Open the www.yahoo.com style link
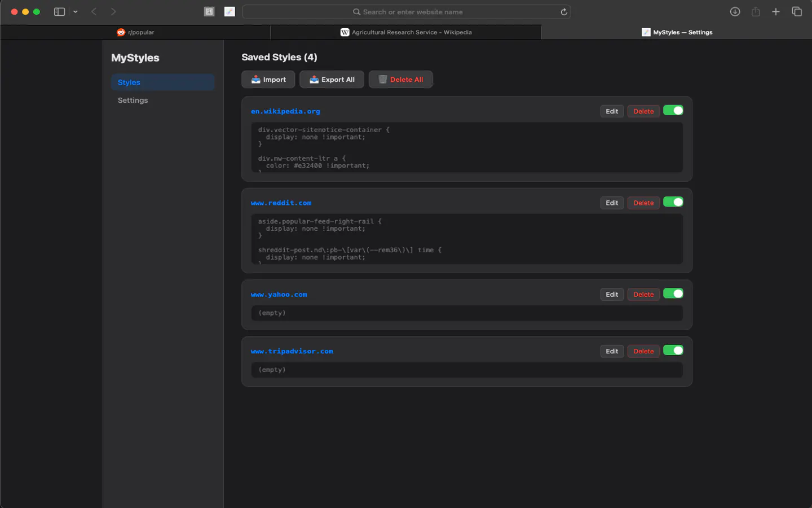 279,295
